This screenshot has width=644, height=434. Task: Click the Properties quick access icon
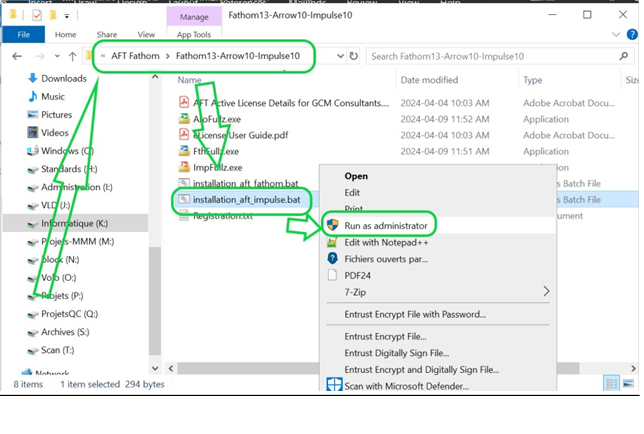[37, 16]
